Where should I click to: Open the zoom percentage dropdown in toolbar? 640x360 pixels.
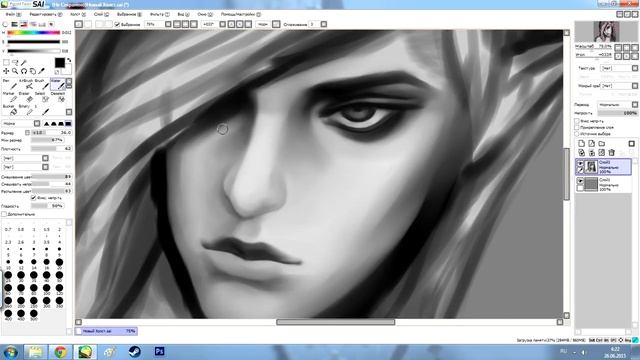point(168,24)
